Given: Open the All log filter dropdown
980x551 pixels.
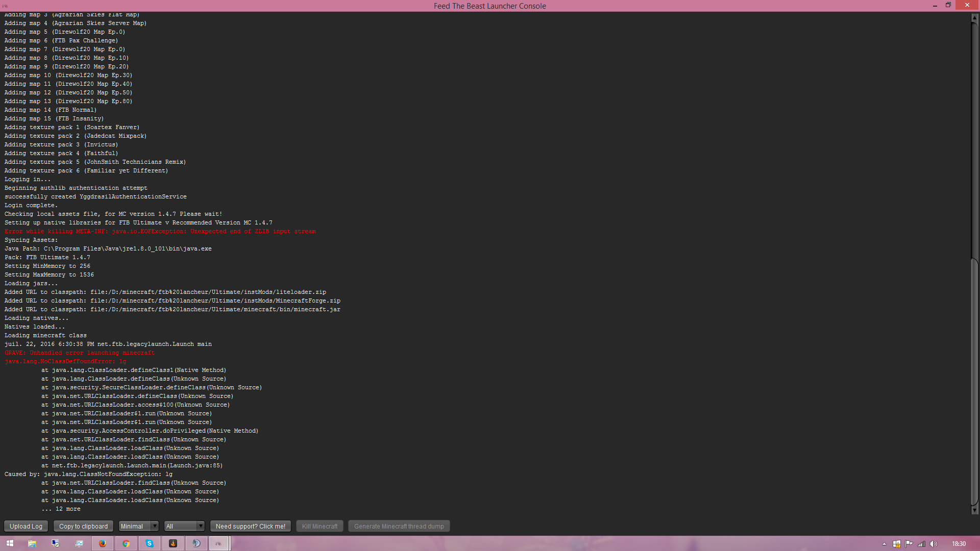Looking at the screenshot, I should [x=184, y=526].
